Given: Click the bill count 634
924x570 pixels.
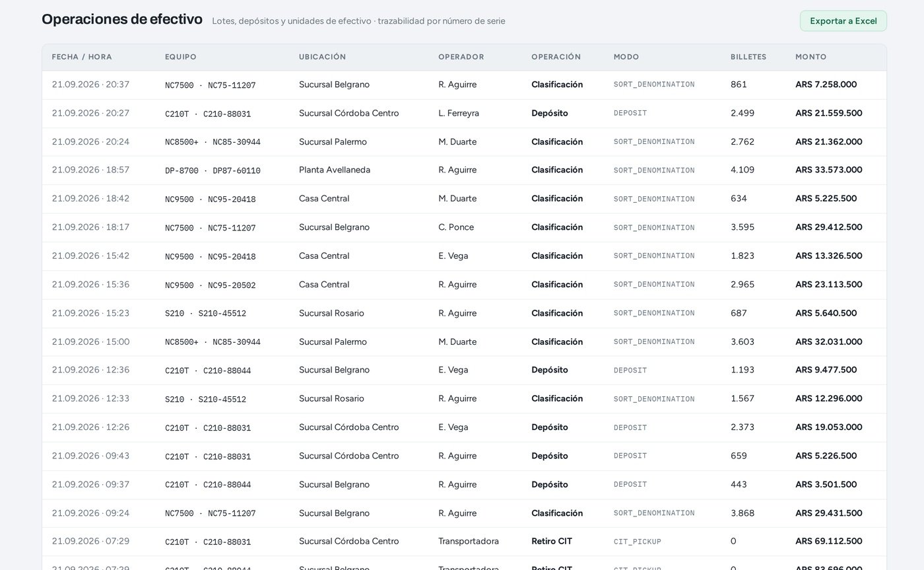Looking at the screenshot, I should 739,199.
